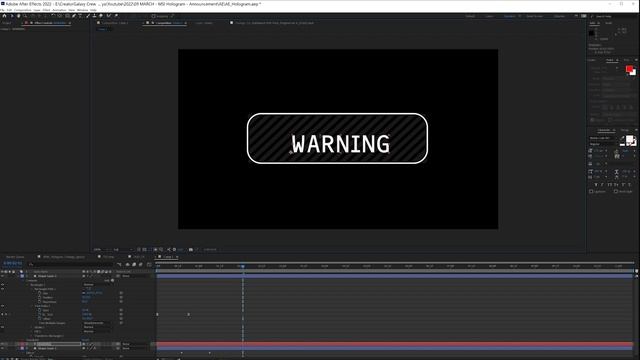The height and width of the screenshot is (360, 640).
Task: Click the All Caps style icon
Action: (x=610, y=185)
